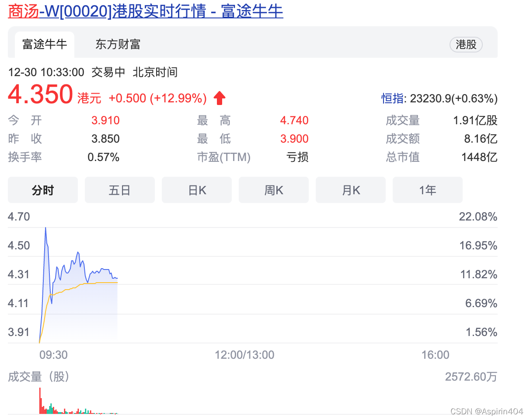Select the 富途牛牛 data source tab

pos(45,44)
